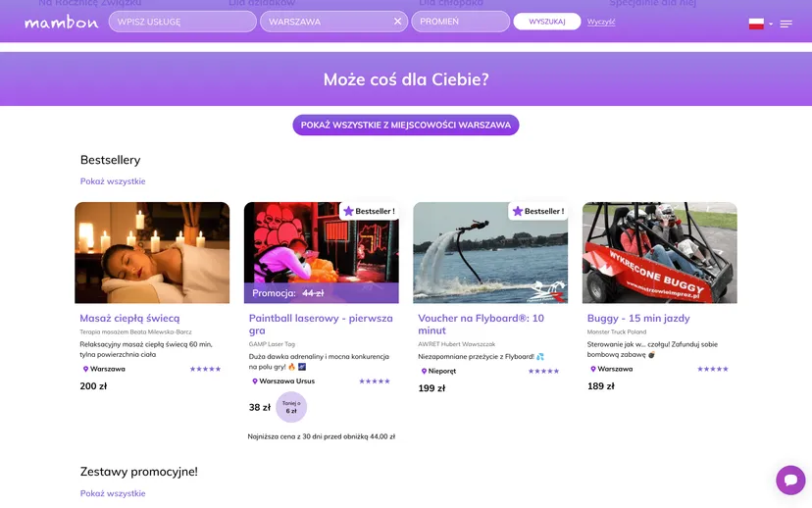Viewport: 812px width, 508px height.
Task: Expand language dropdown arrow beside flag
Action: click(x=771, y=24)
